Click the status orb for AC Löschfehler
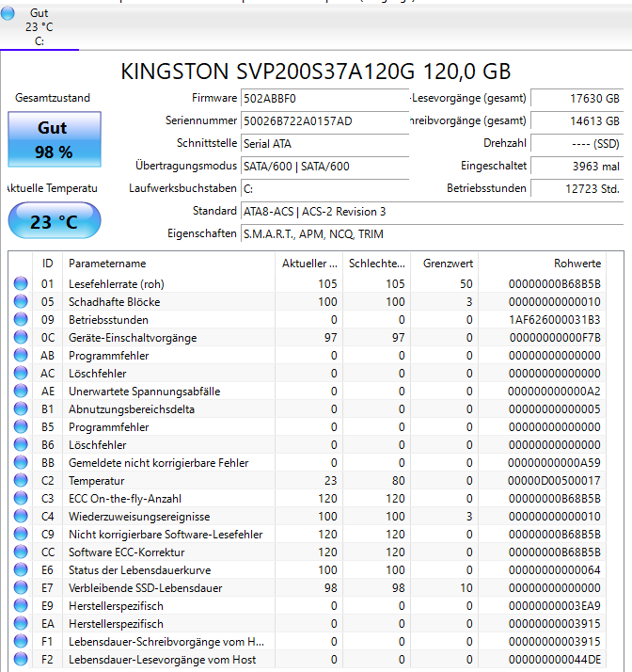632x672 pixels. 21,374
